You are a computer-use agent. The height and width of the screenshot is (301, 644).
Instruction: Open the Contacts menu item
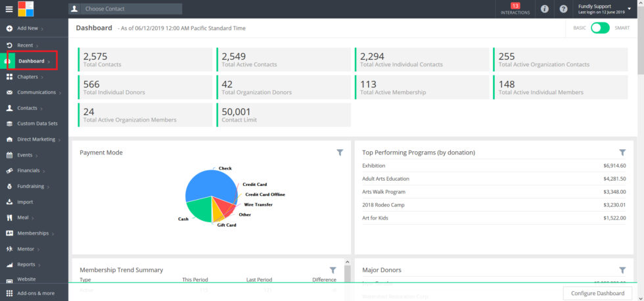point(27,108)
